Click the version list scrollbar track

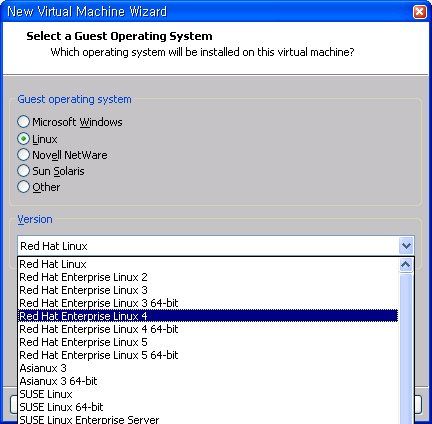(406, 348)
